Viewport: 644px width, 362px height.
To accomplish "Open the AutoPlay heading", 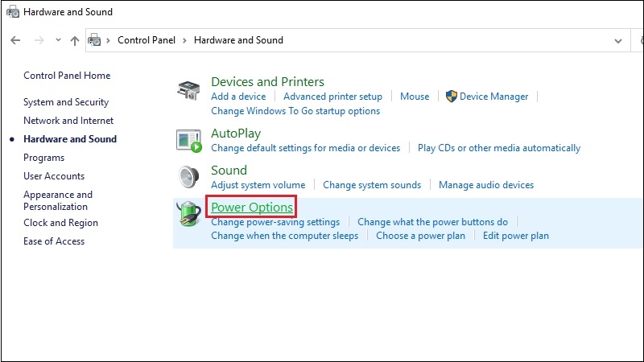I will (236, 134).
